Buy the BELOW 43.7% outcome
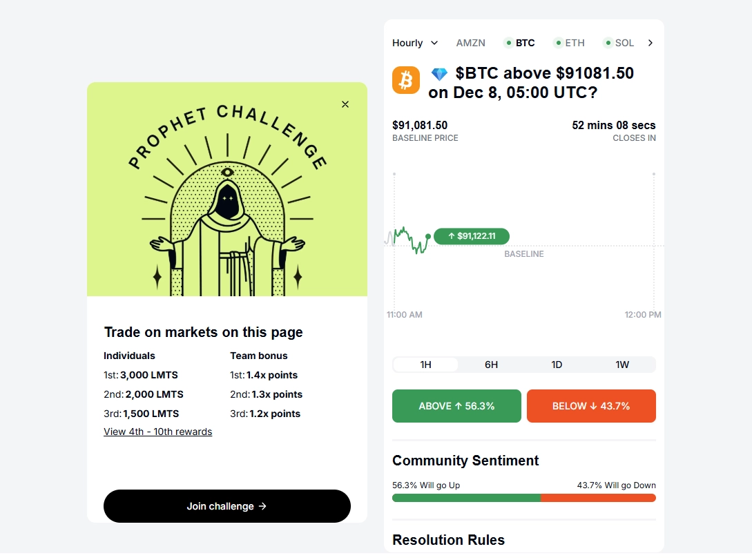The width and height of the screenshot is (752, 560). point(591,406)
